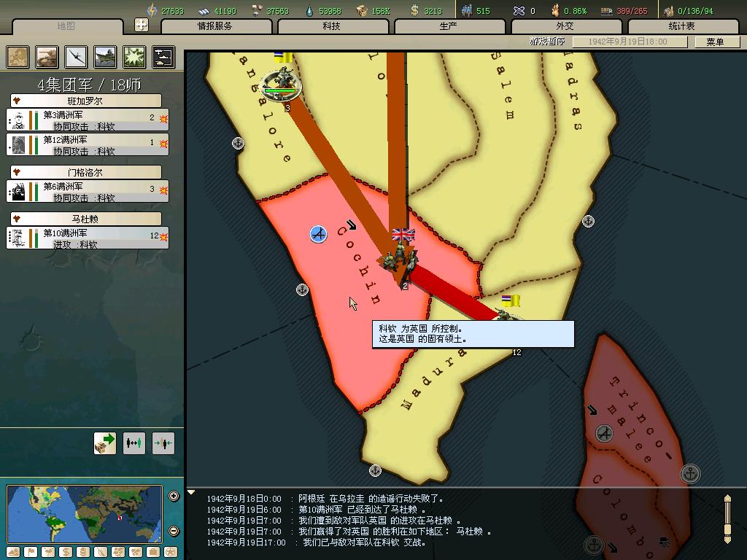Click the 马杜赖 province header
Image resolution: width=747 pixels, height=560 pixels.
86,219
